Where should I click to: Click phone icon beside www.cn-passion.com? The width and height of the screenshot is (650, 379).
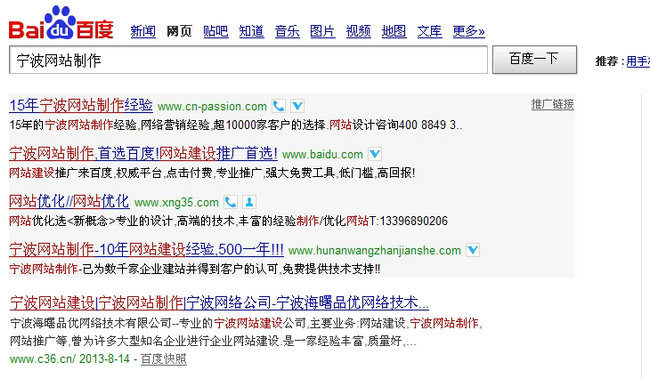[x=279, y=106]
